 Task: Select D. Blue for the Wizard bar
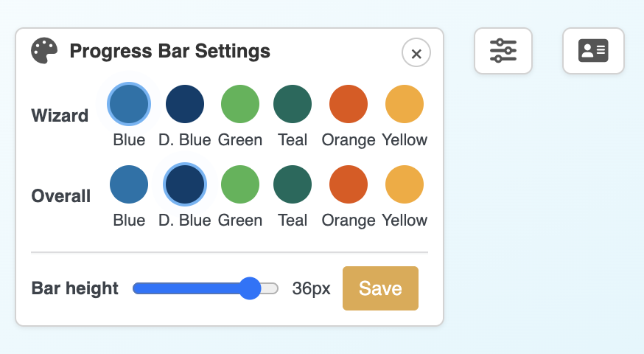pyautogui.click(x=185, y=104)
